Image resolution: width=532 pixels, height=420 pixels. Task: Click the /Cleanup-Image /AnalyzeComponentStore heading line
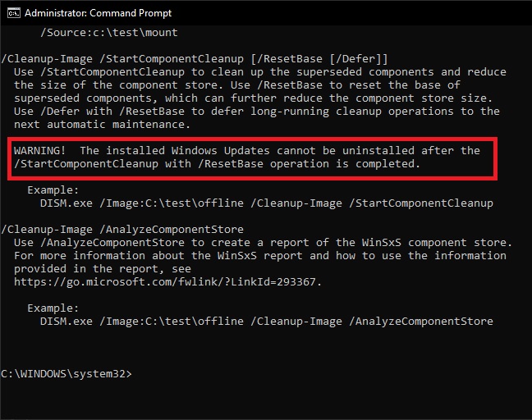pos(123,229)
